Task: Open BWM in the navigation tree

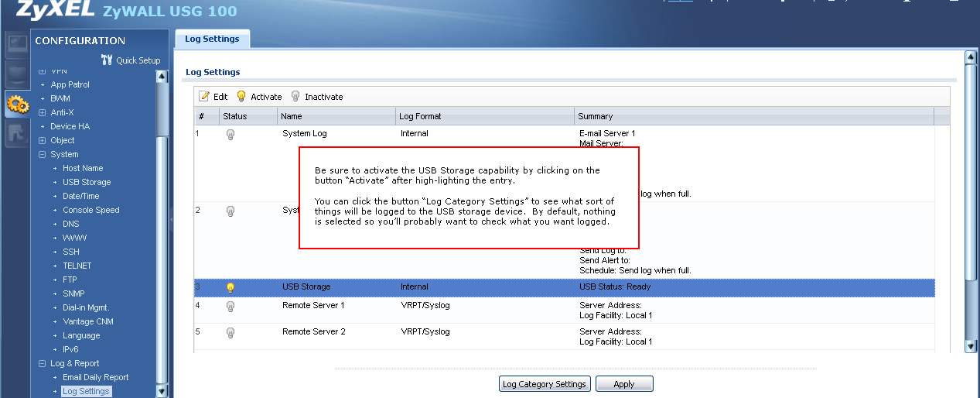Action: pyautogui.click(x=60, y=98)
